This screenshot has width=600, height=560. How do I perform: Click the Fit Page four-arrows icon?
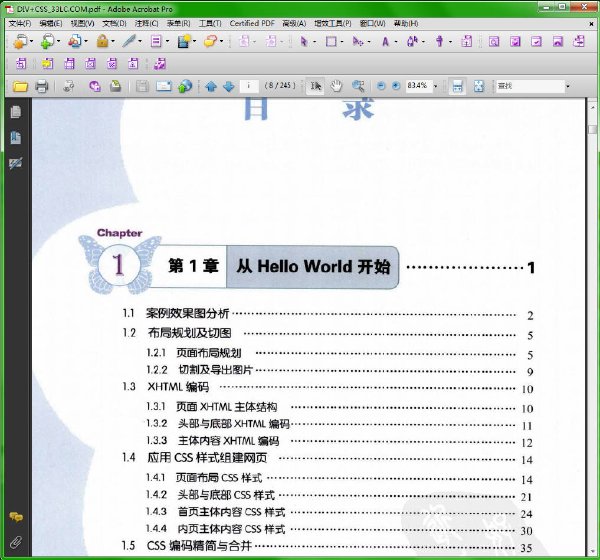click(x=479, y=86)
